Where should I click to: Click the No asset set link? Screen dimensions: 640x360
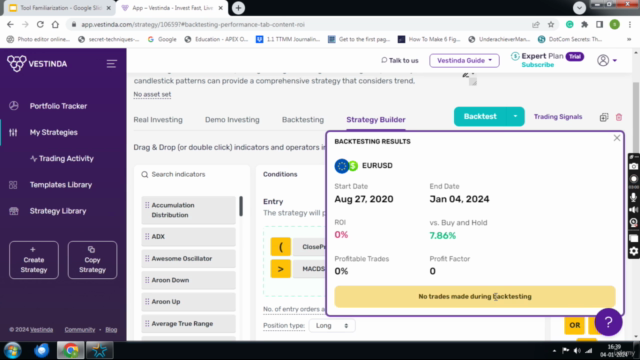point(152,94)
